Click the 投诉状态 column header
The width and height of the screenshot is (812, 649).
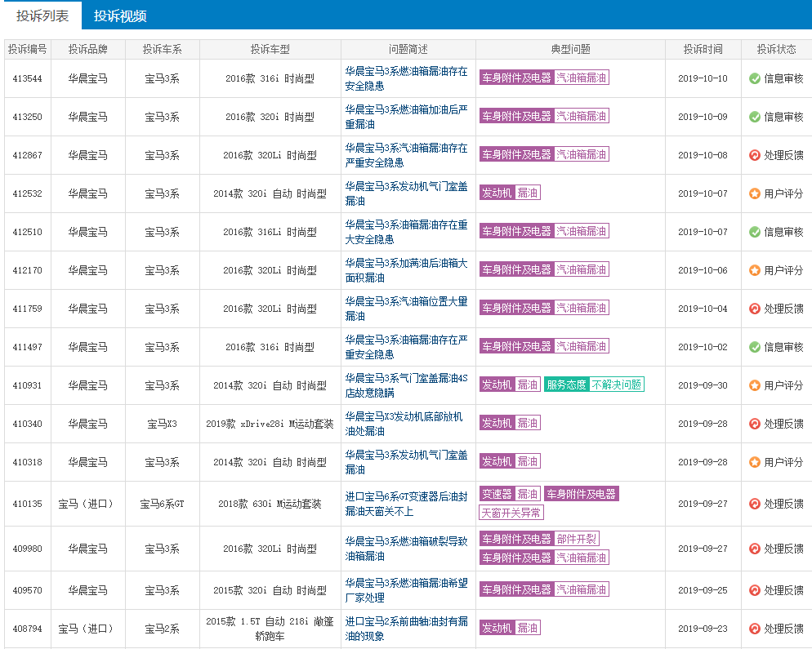[776, 49]
